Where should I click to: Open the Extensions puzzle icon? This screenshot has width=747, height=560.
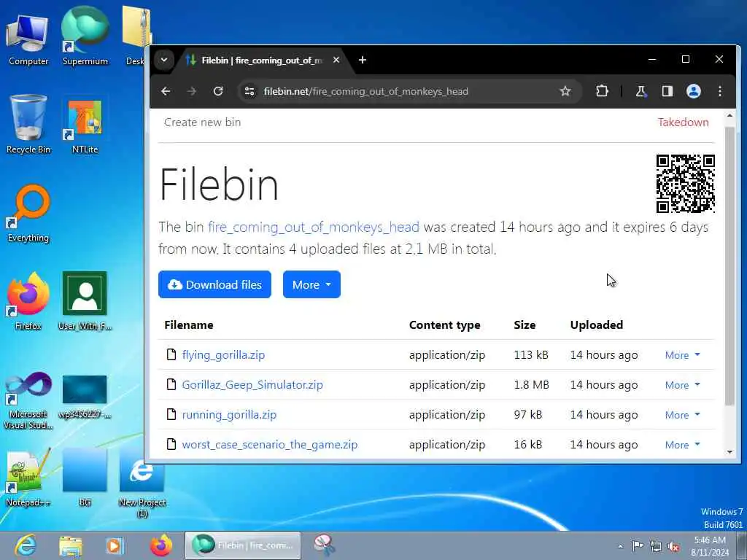(x=602, y=91)
